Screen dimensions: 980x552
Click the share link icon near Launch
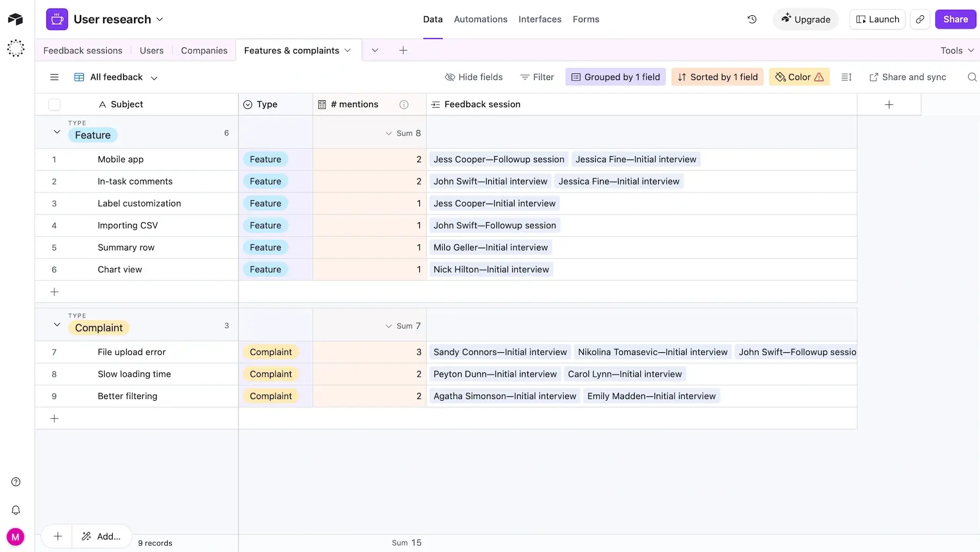[920, 19]
